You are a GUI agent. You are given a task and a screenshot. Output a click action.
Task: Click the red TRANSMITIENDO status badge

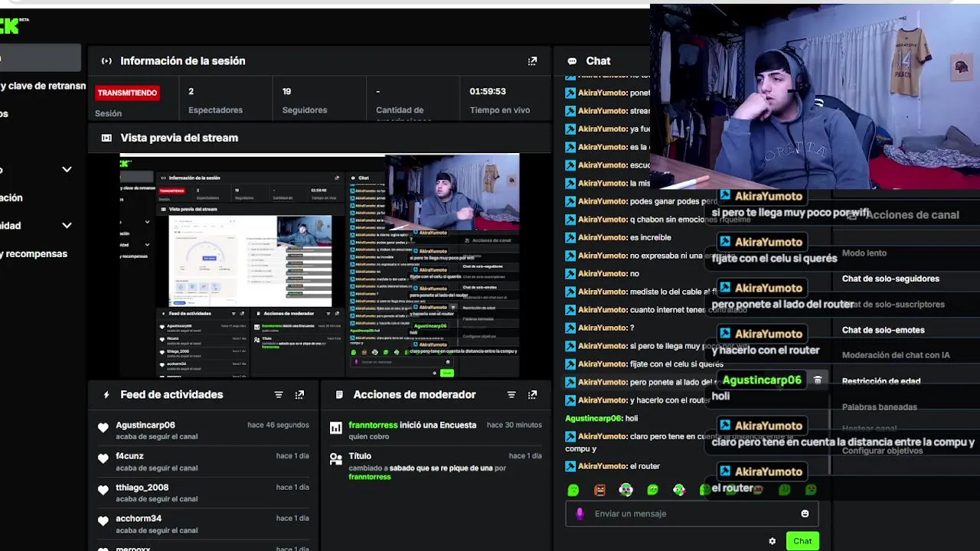[127, 93]
